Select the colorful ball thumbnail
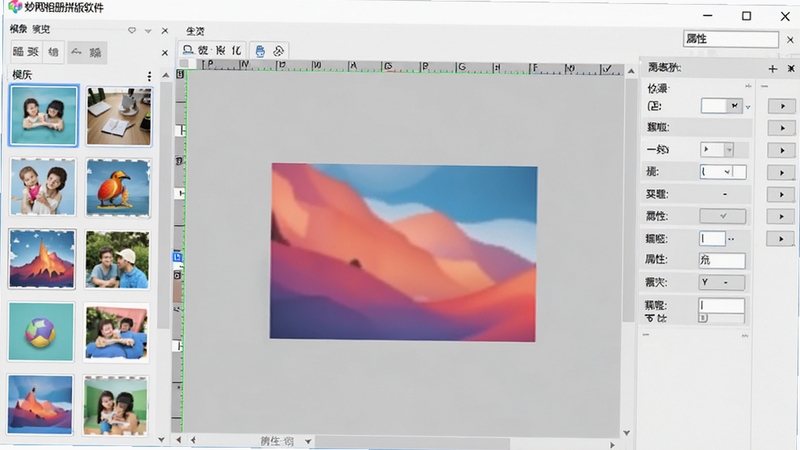 pos(41,332)
